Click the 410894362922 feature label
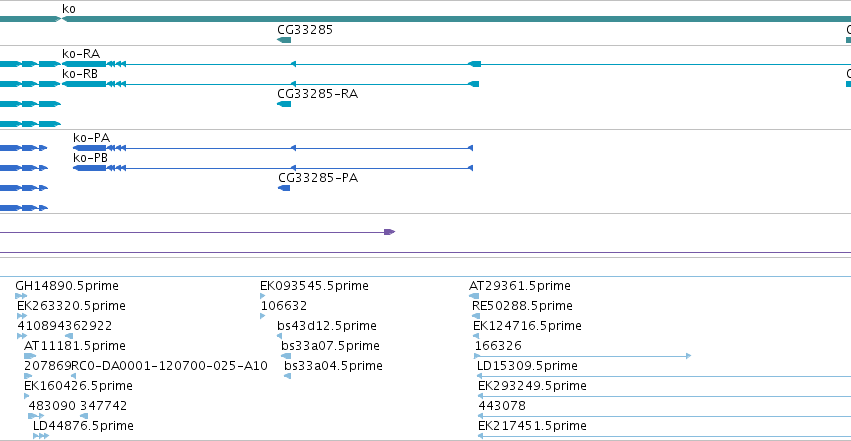This screenshot has width=851, height=441. [65, 326]
